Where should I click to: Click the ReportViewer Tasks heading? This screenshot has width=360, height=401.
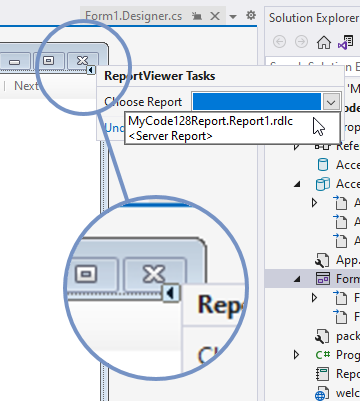coord(160,76)
